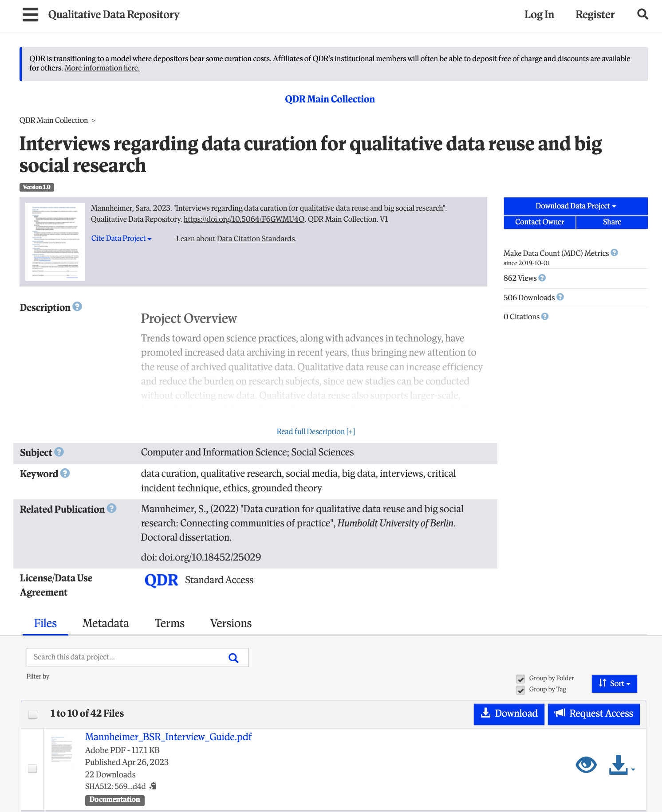Click the Contact Owner button

[x=540, y=222]
